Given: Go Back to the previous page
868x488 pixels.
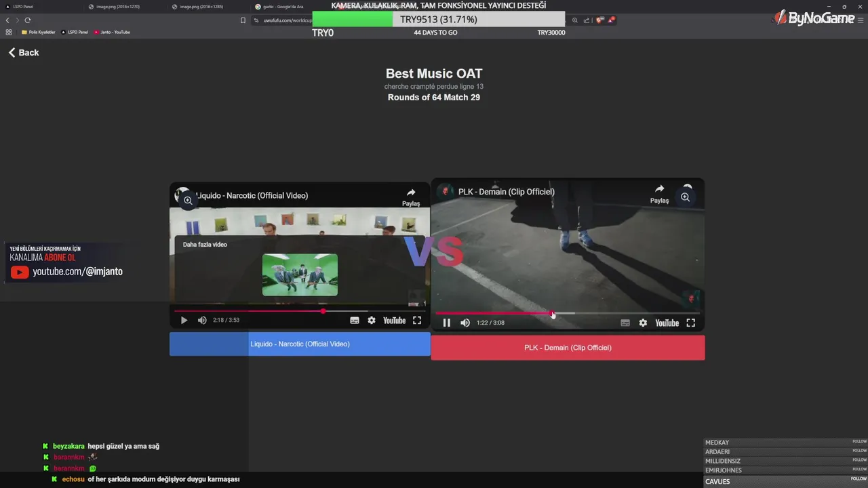Looking at the screenshot, I should tap(24, 52).
